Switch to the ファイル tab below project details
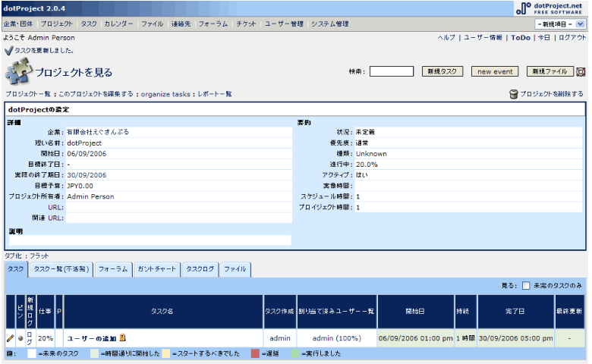 pos(235,269)
